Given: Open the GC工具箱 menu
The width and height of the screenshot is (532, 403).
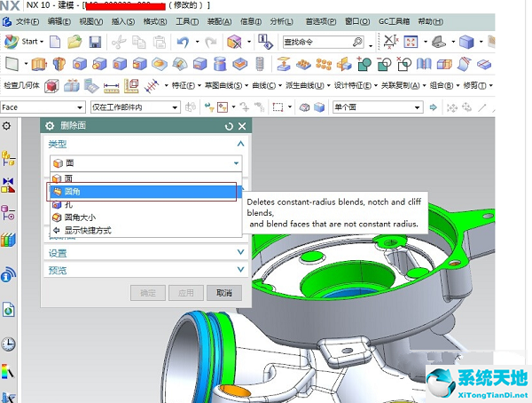Looking at the screenshot, I should (394, 21).
